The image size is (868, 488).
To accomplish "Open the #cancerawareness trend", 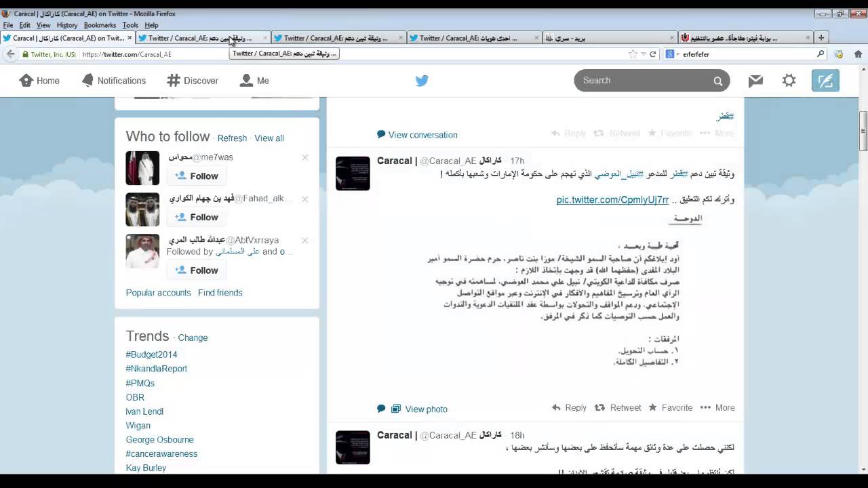I will [x=161, y=454].
